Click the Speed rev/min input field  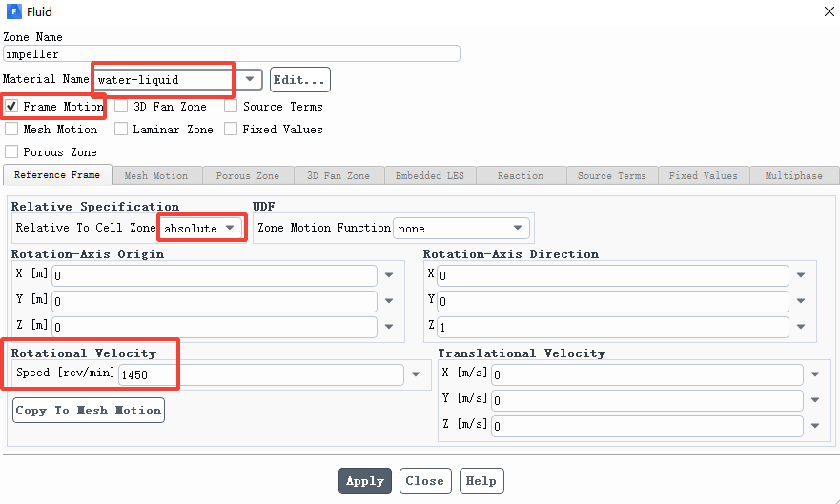point(261,374)
